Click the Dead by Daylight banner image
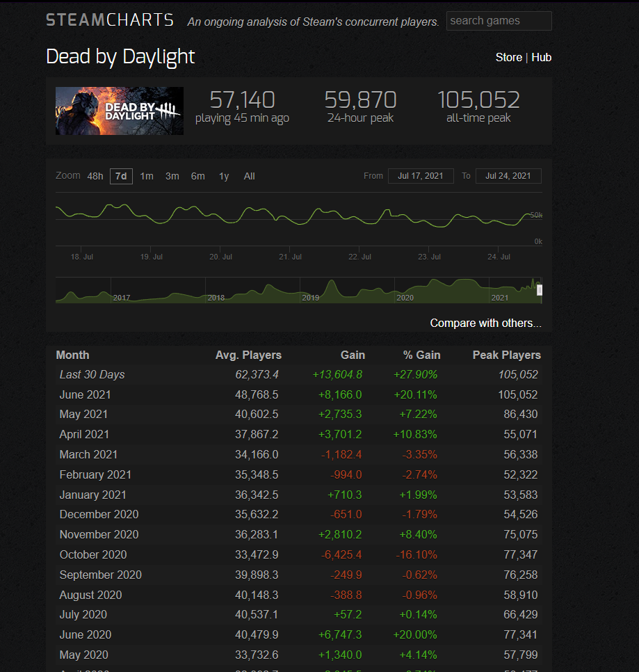Screen dimensions: 639x672 120,111
